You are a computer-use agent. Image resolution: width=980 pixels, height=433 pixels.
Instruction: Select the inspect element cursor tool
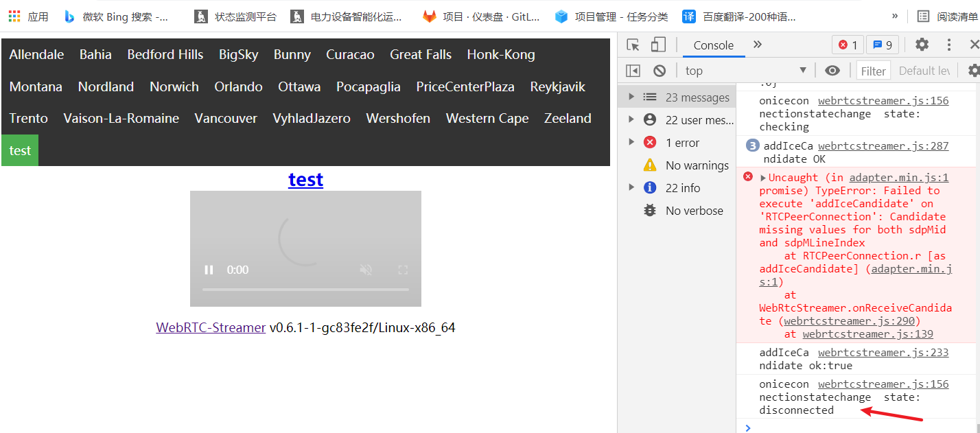[x=633, y=44]
